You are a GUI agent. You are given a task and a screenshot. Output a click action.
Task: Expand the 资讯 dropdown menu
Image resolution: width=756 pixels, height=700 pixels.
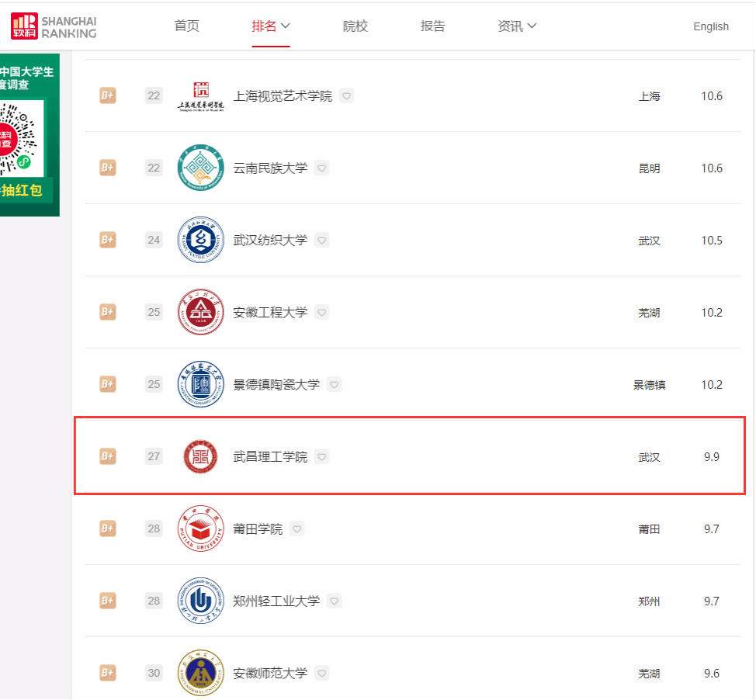[x=517, y=26]
